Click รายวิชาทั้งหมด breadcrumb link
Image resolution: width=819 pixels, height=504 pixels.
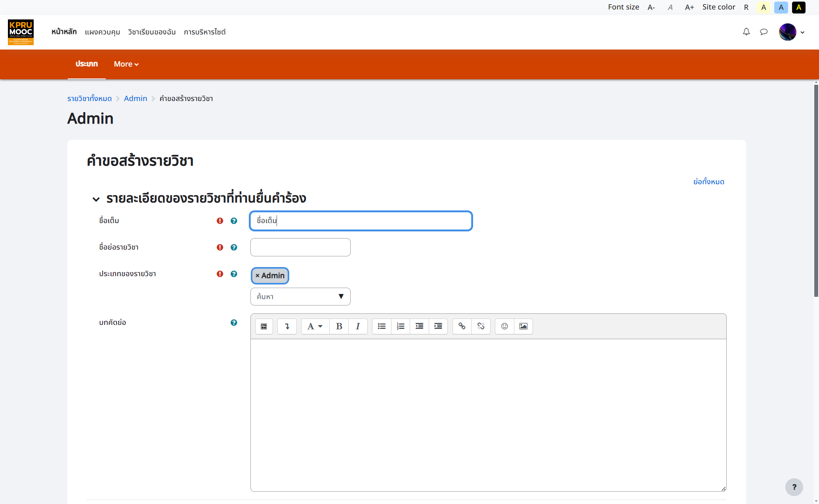90,98
